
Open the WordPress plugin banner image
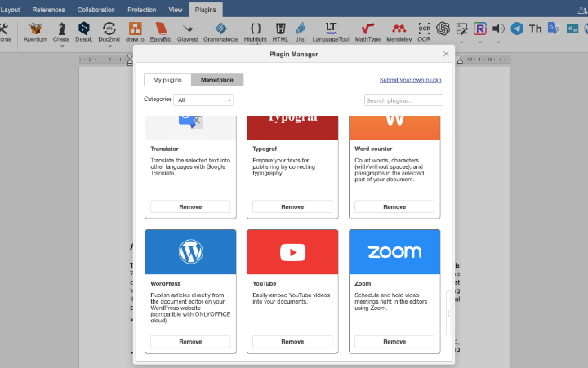(190, 252)
